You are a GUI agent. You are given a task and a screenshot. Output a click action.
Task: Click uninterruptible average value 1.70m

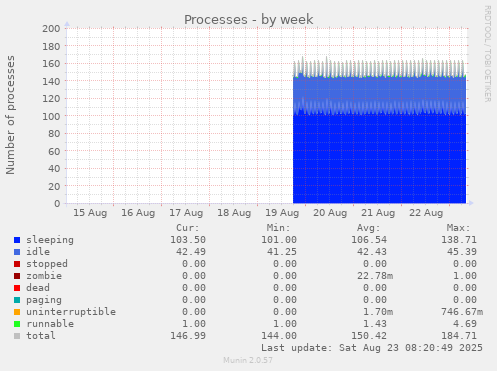tap(378, 312)
